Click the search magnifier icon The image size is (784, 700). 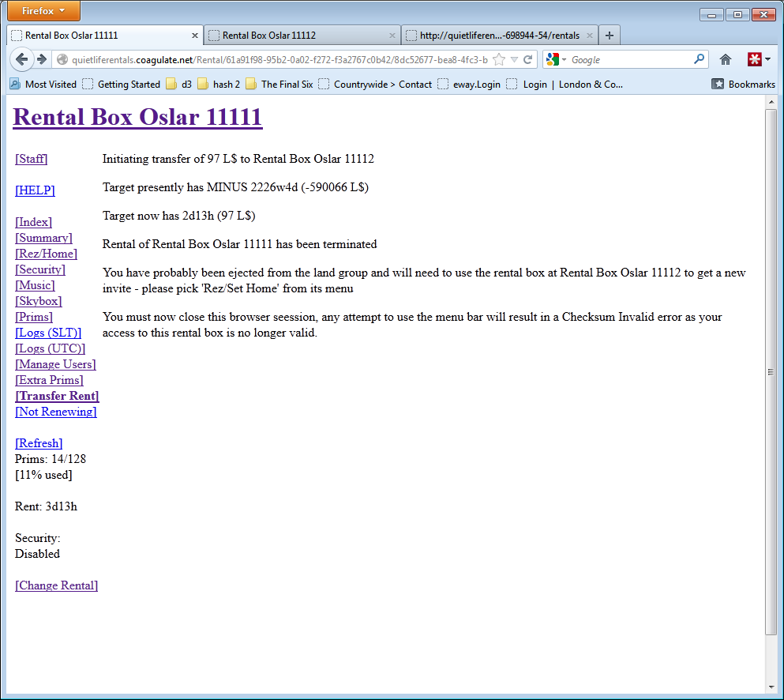699,59
